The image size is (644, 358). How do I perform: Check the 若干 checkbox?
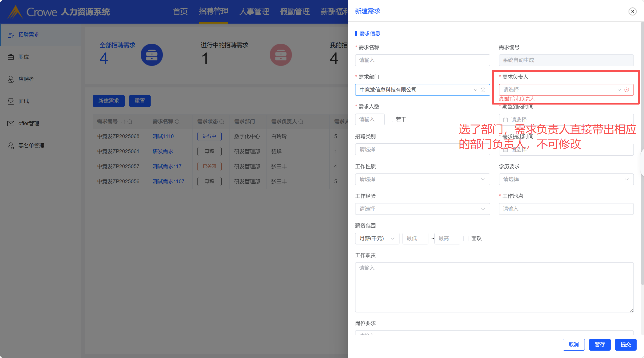[x=390, y=120]
